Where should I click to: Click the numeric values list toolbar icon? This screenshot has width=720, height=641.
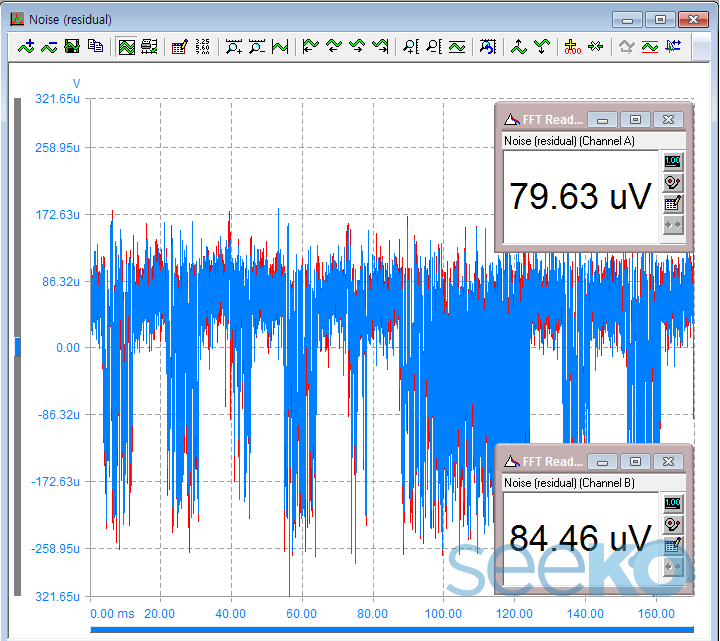202,46
